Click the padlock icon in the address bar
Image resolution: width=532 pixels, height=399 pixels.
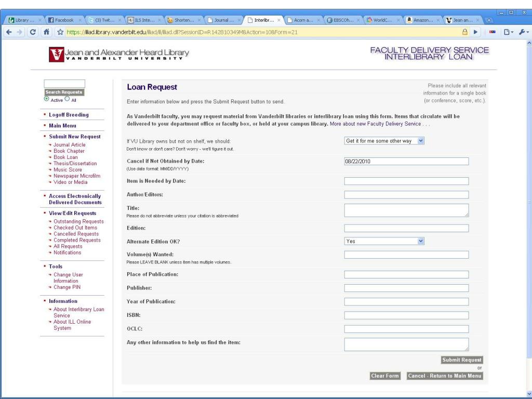tap(465, 32)
